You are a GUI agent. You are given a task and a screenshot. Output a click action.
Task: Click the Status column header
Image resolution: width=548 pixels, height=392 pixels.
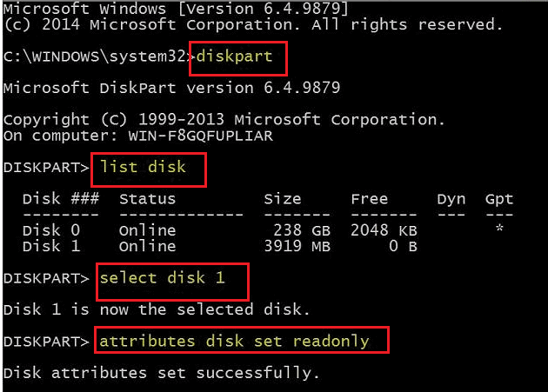147,199
